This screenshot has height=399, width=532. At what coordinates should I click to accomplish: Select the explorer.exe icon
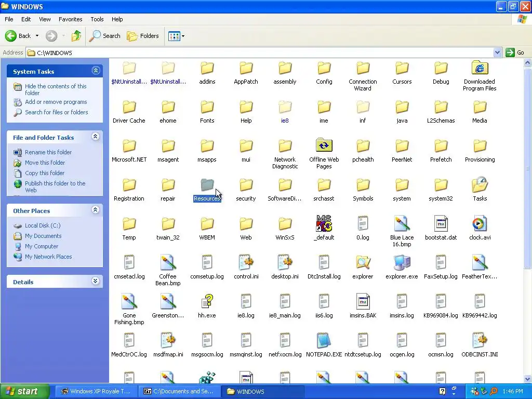[402, 262]
